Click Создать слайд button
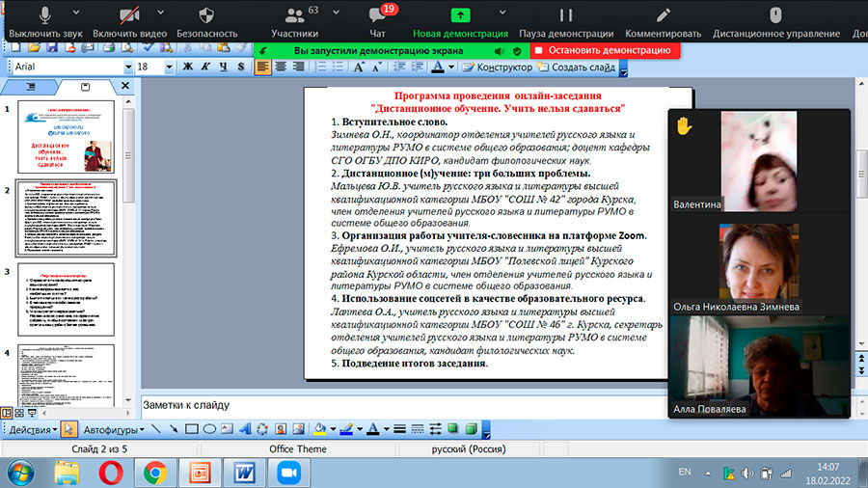This screenshot has height=488, width=868. 577,67
